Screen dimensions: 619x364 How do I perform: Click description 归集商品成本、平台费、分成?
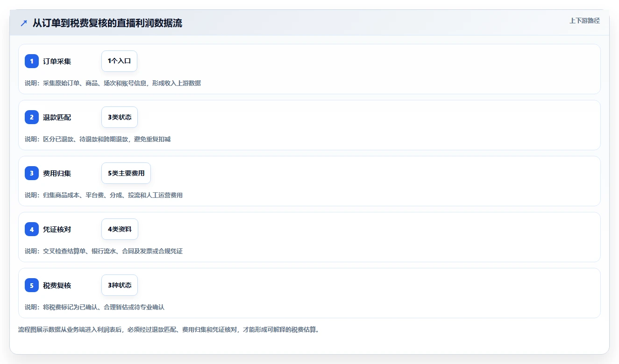[x=104, y=195]
